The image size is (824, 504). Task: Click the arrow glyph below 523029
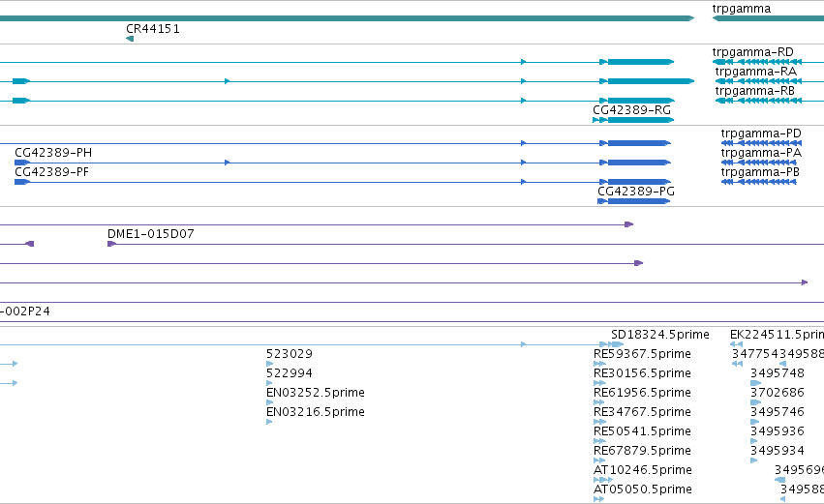pos(269,364)
